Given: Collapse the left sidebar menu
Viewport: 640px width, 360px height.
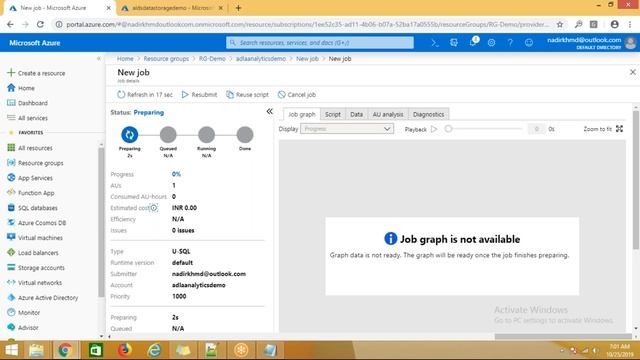Looking at the screenshot, I should tap(98, 59).
